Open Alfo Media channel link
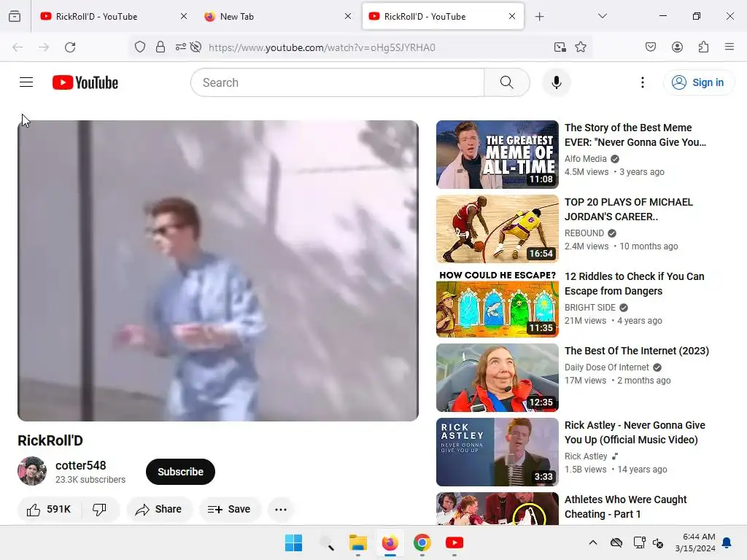 pyautogui.click(x=586, y=158)
